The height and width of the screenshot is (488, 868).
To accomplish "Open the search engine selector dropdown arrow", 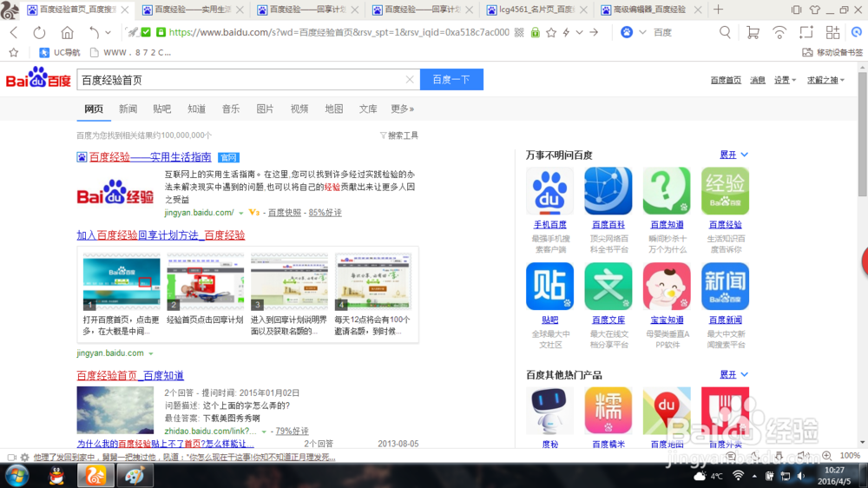I will click(642, 33).
